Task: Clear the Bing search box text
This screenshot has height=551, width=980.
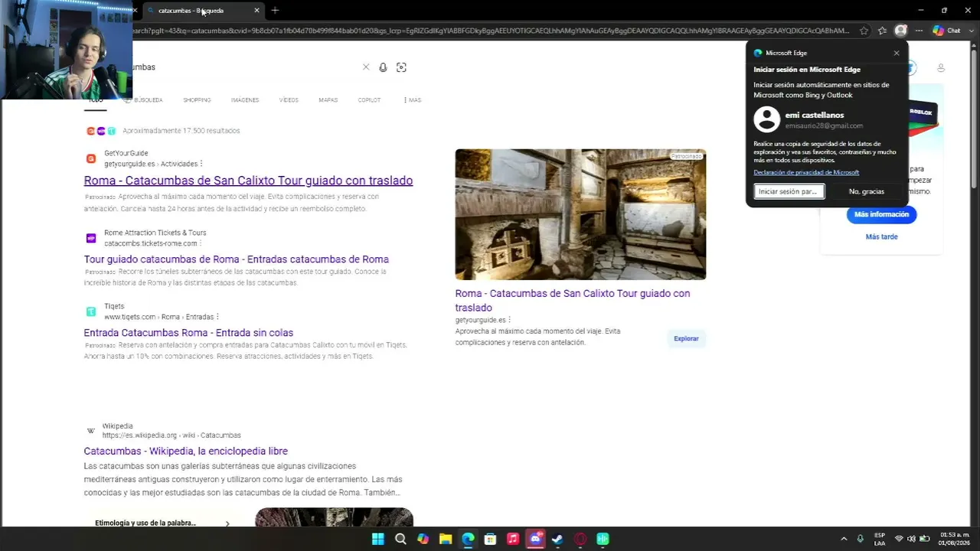Action: pos(366,67)
